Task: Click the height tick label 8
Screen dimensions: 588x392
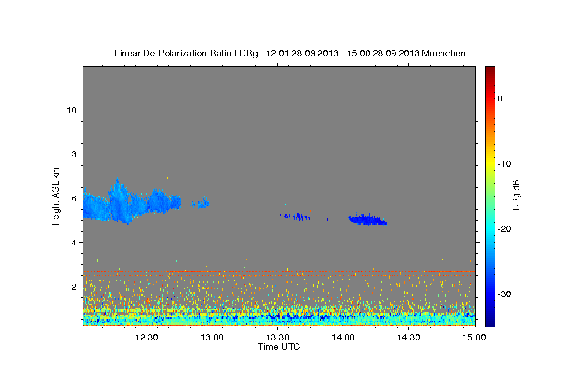Action: pyautogui.click(x=73, y=154)
